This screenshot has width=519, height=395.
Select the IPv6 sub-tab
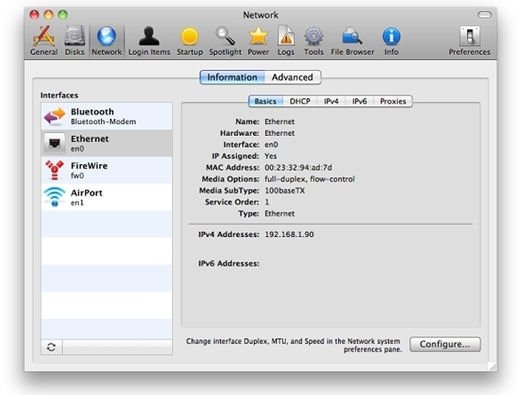[359, 101]
